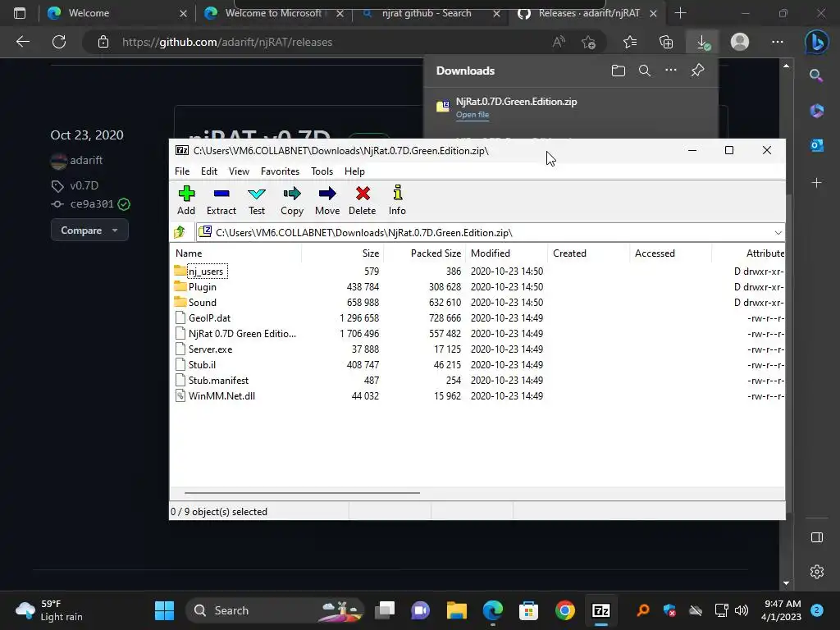Click commit ce9a301 link

92,204
